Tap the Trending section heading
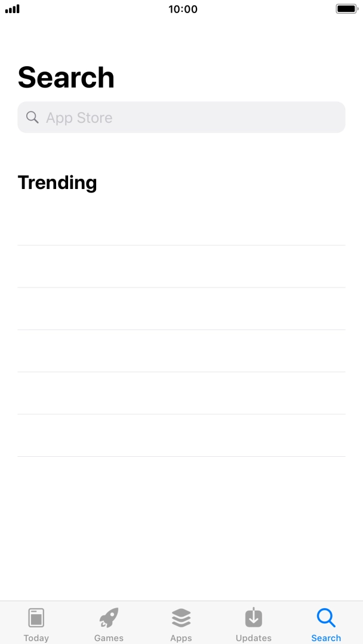The image size is (363, 644). (x=57, y=182)
